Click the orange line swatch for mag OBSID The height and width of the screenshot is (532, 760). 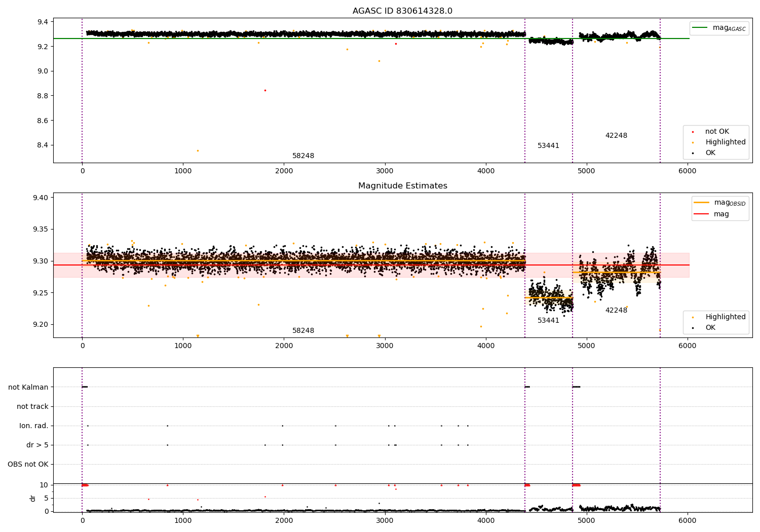[x=702, y=203]
